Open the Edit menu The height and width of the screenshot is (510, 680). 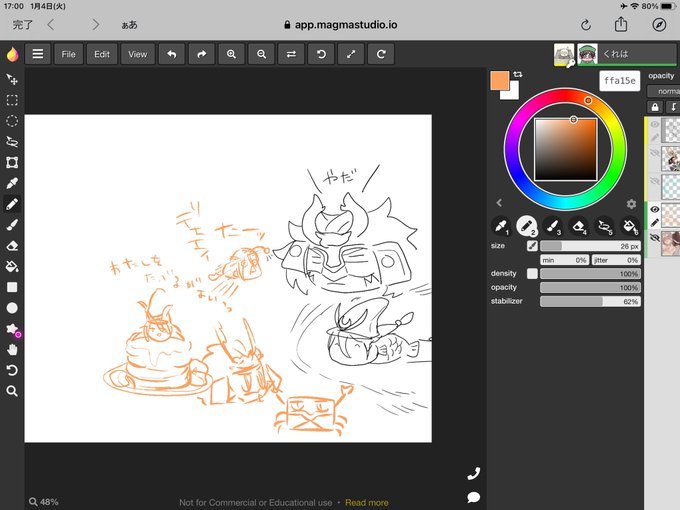click(102, 54)
